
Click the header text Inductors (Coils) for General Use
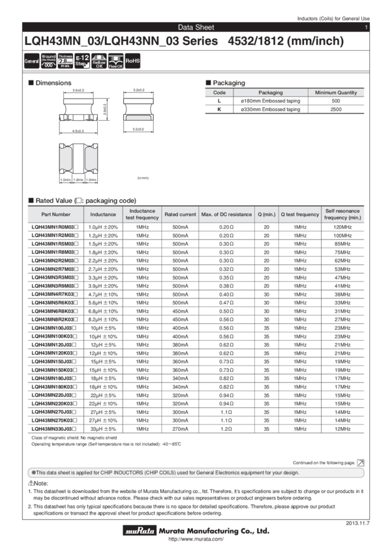[333, 18]
